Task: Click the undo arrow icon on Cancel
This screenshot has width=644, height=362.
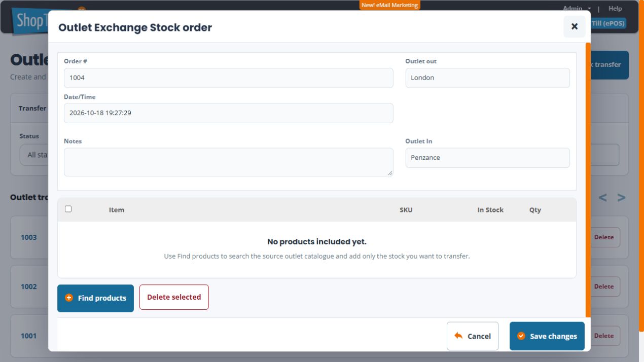Action: point(458,336)
